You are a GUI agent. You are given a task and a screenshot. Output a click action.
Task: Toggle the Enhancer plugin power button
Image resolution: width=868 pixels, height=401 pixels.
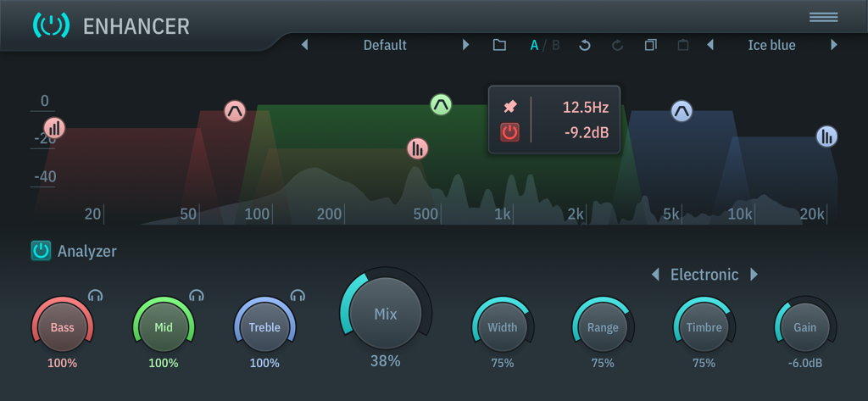[51, 25]
